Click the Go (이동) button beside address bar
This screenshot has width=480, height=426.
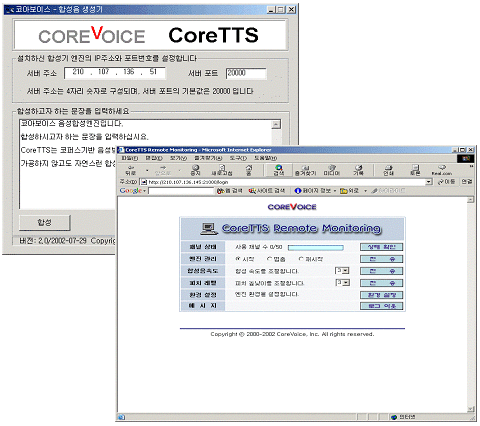tap(446, 182)
